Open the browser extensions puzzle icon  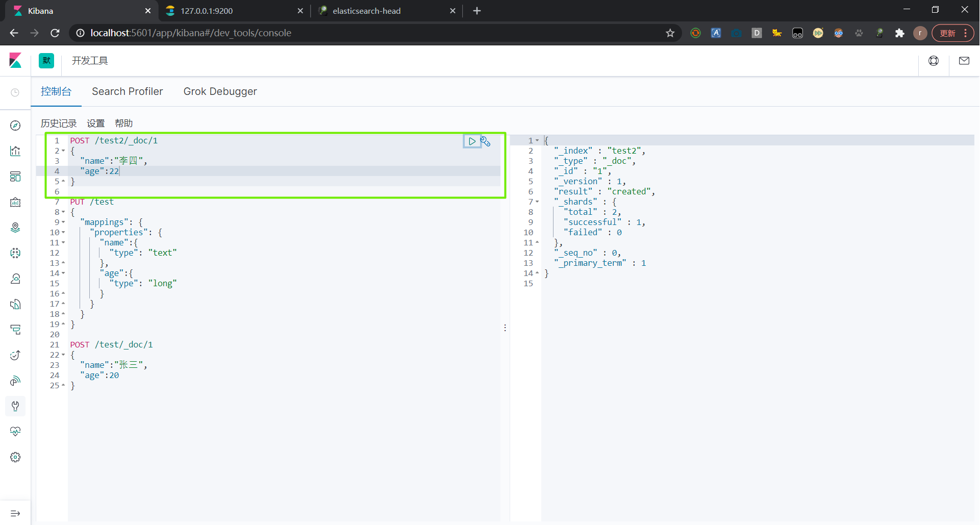point(900,33)
